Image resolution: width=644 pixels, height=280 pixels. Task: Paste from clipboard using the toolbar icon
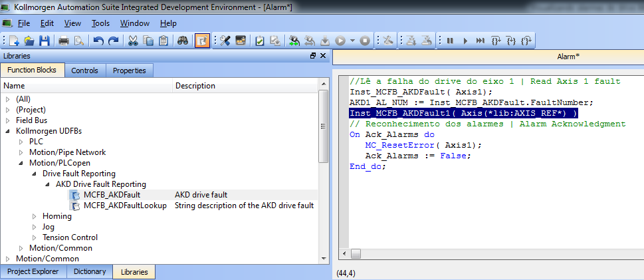click(x=163, y=41)
